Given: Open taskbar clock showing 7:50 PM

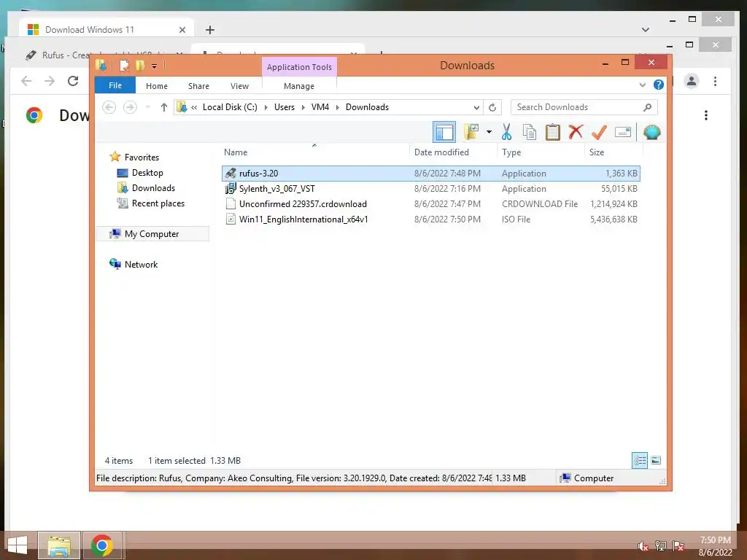Looking at the screenshot, I should pyautogui.click(x=715, y=546).
